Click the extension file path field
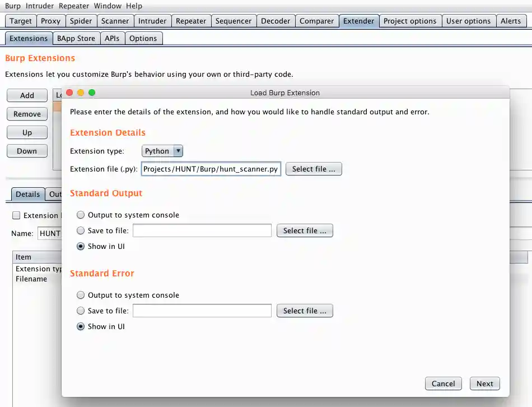532x407 pixels. point(211,169)
